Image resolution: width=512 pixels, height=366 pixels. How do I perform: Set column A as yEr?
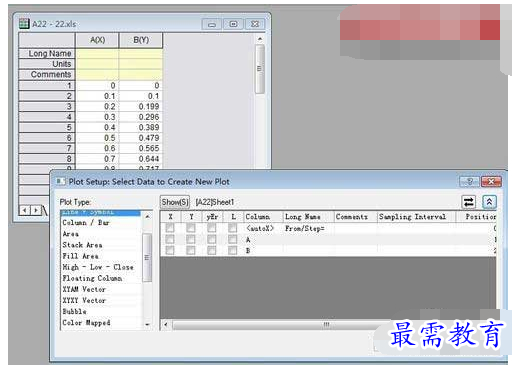pyautogui.click(x=211, y=239)
